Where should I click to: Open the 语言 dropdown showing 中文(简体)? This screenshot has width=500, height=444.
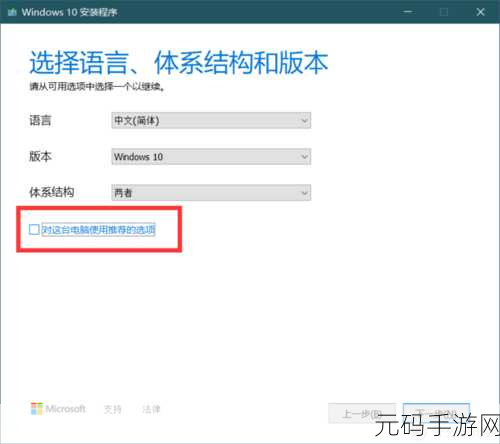coord(211,120)
